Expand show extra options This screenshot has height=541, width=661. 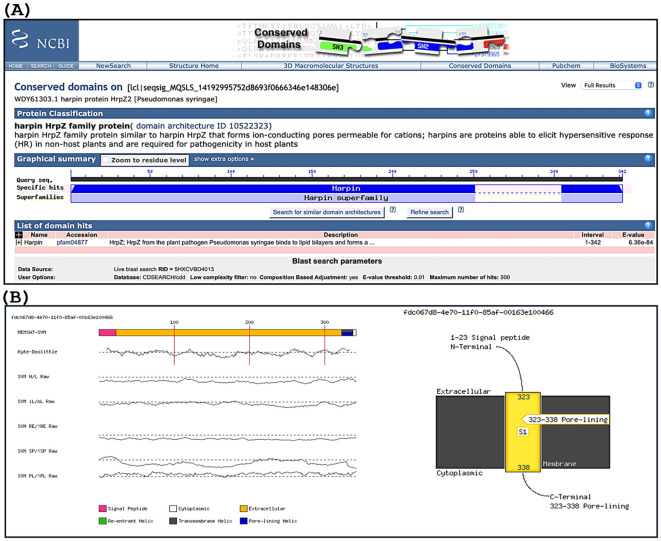coord(224,159)
